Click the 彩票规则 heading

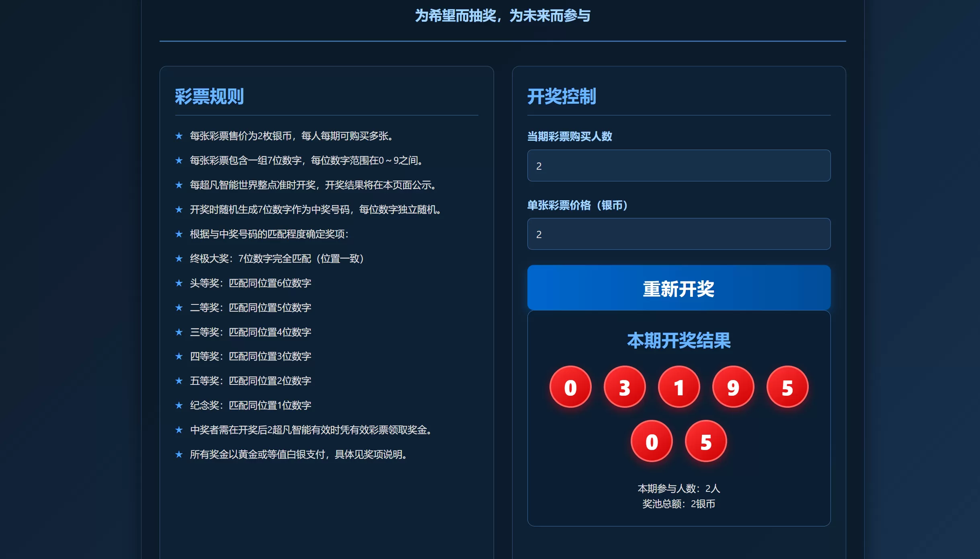pos(209,97)
